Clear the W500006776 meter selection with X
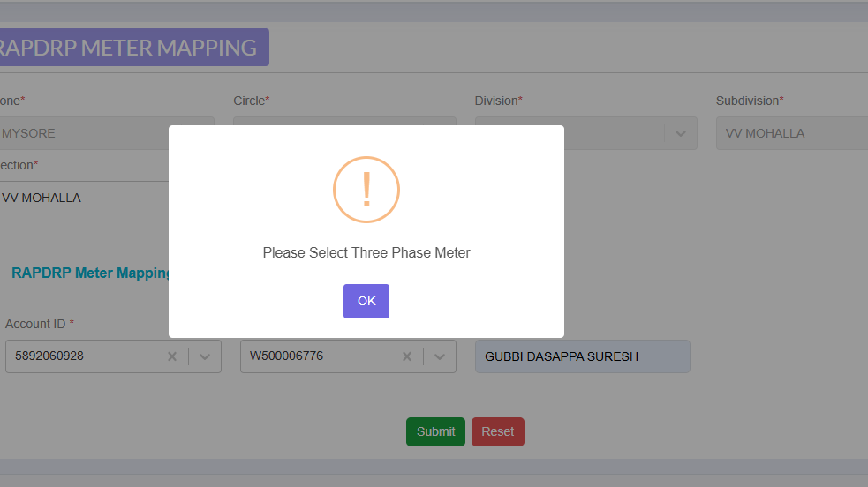Viewport: 868px width, 487px height. point(407,356)
